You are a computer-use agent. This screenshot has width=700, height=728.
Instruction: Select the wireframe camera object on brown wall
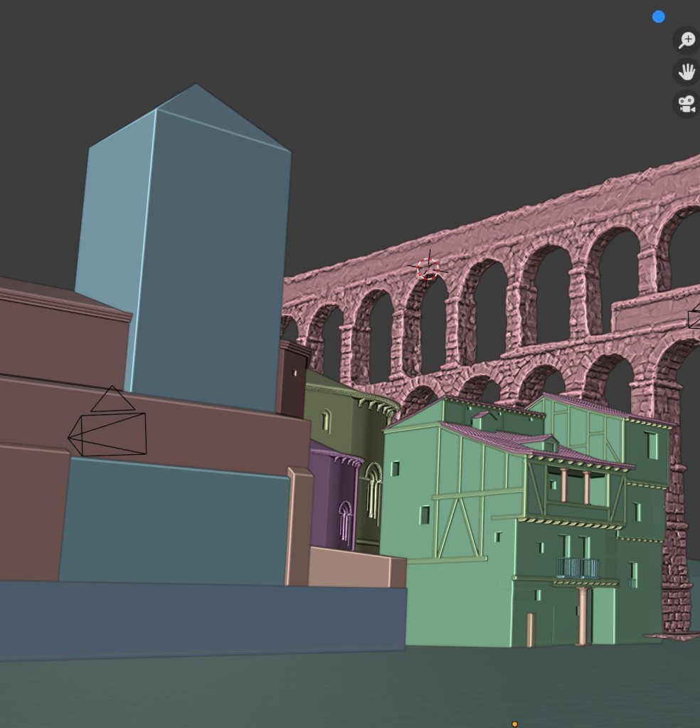coord(112,431)
